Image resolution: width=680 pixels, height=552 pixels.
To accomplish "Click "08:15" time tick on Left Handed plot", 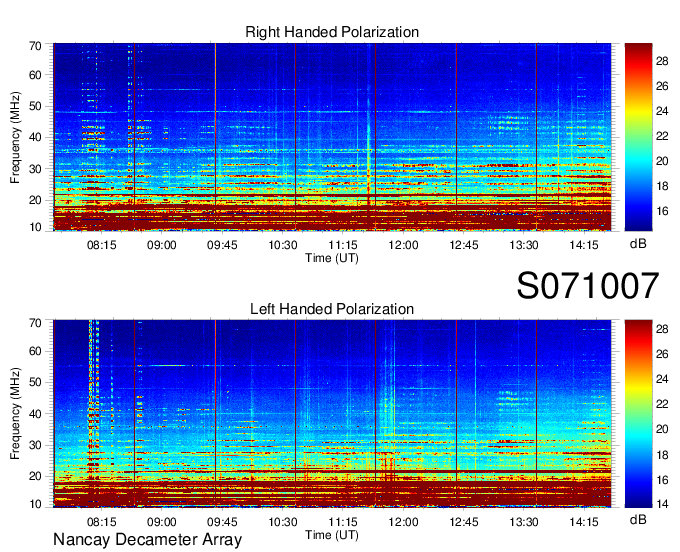I will (101, 521).
